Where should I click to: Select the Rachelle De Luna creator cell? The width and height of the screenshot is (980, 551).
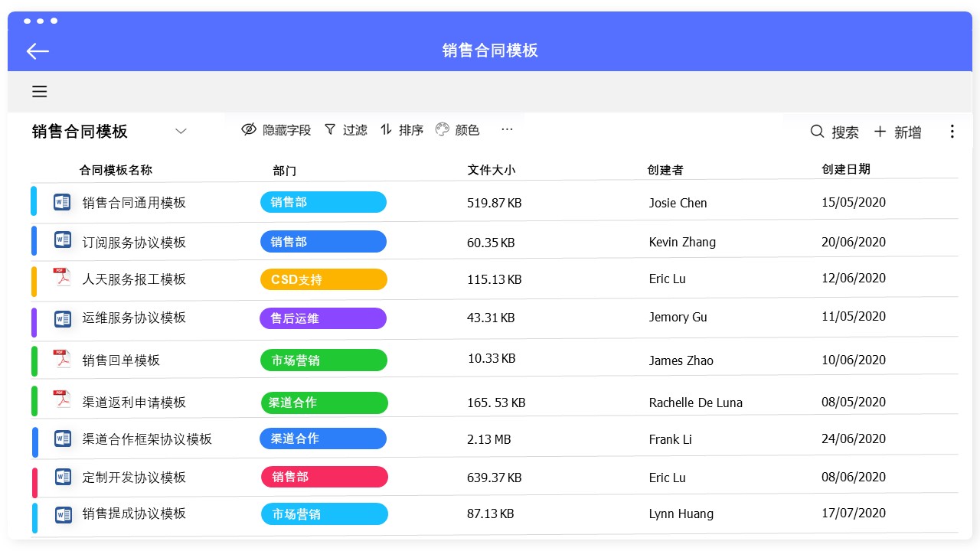[x=695, y=403]
